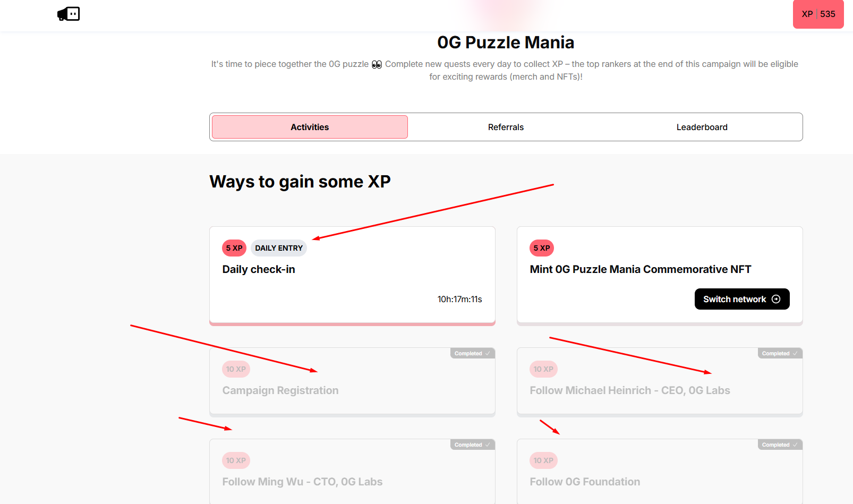
Task: Click the DAILY ENTRY tag
Action: click(x=279, y=248)
